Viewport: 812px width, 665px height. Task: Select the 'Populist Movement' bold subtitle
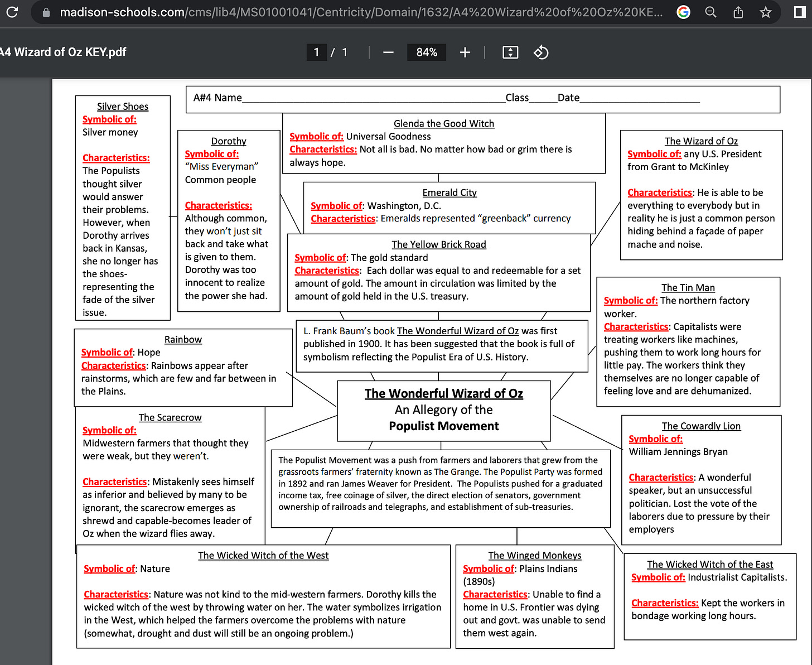coord(444,426)
